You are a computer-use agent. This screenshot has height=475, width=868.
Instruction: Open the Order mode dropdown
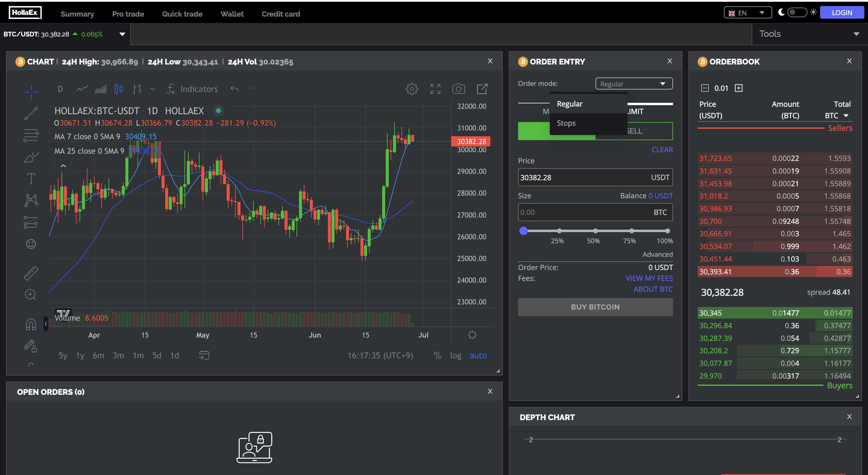634,83
